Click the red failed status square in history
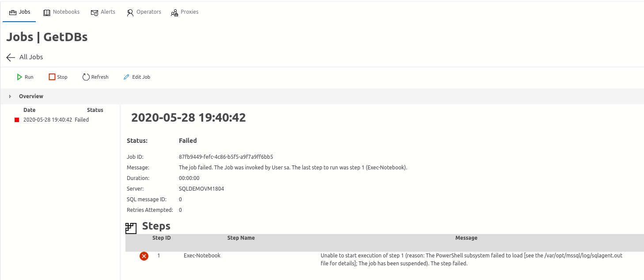 16,119
